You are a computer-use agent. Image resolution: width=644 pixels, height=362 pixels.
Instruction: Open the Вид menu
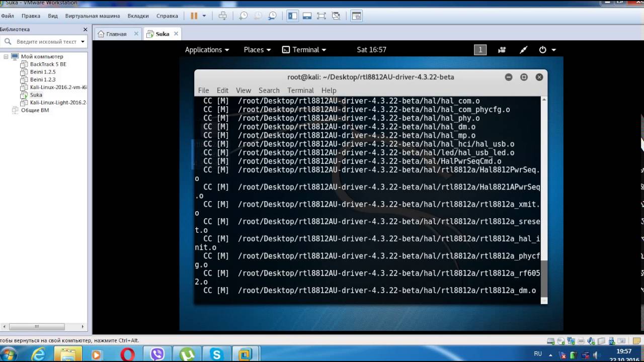[x=53, y=16]
